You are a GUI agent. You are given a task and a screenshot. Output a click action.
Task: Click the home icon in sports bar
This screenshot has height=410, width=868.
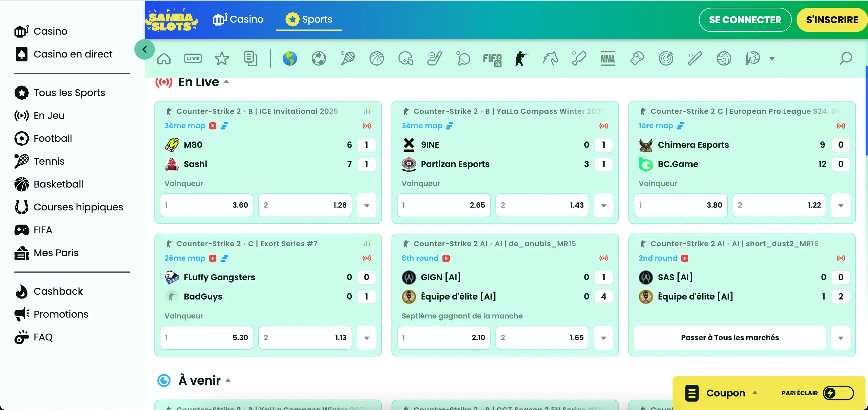tap(164, 59)
